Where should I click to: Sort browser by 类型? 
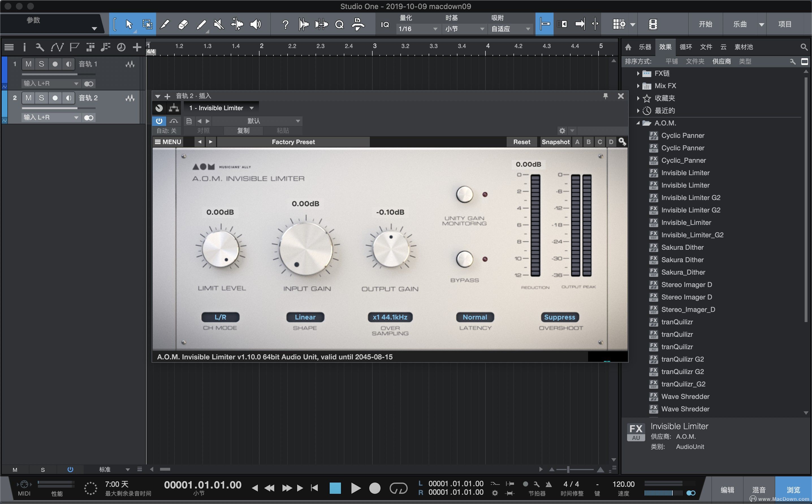(x=745, y=61)
